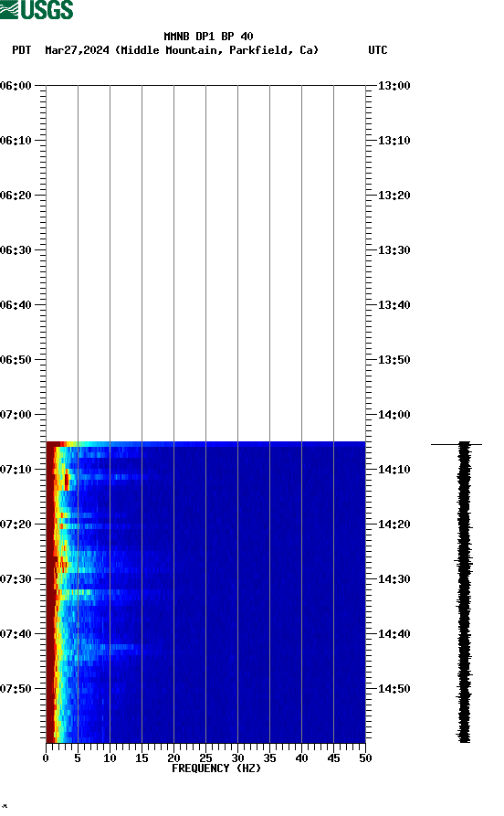Click the '13:20' UTC time label

click(394, 196)
